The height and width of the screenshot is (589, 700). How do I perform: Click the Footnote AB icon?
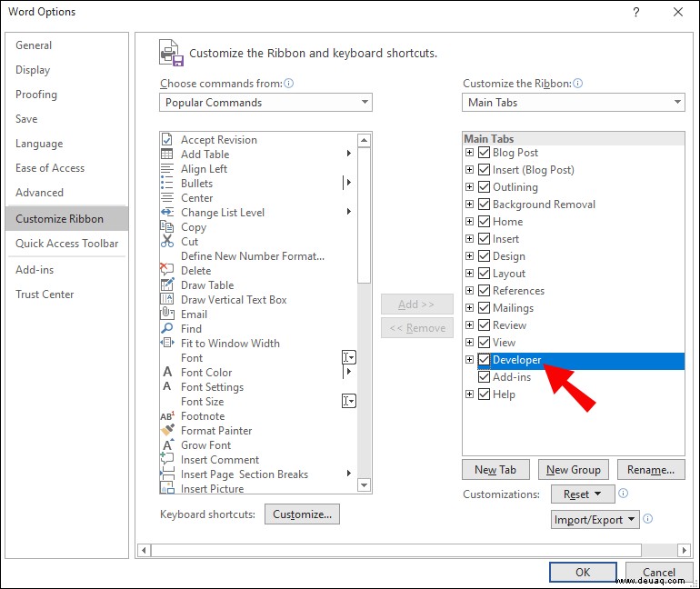[167, 416]
